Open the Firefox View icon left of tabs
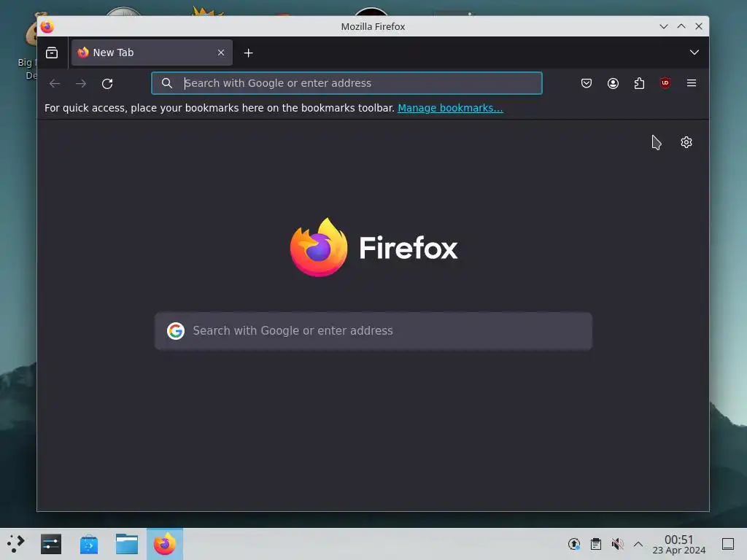 52,52
